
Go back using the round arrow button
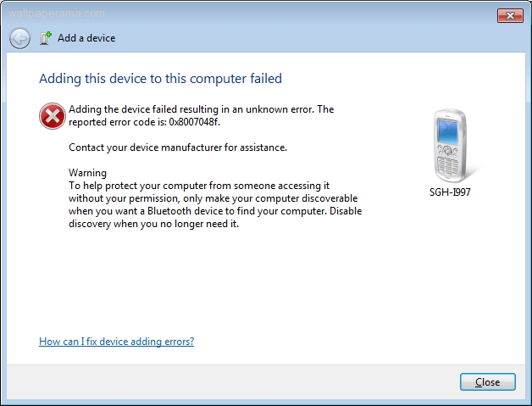pos(19,38)
